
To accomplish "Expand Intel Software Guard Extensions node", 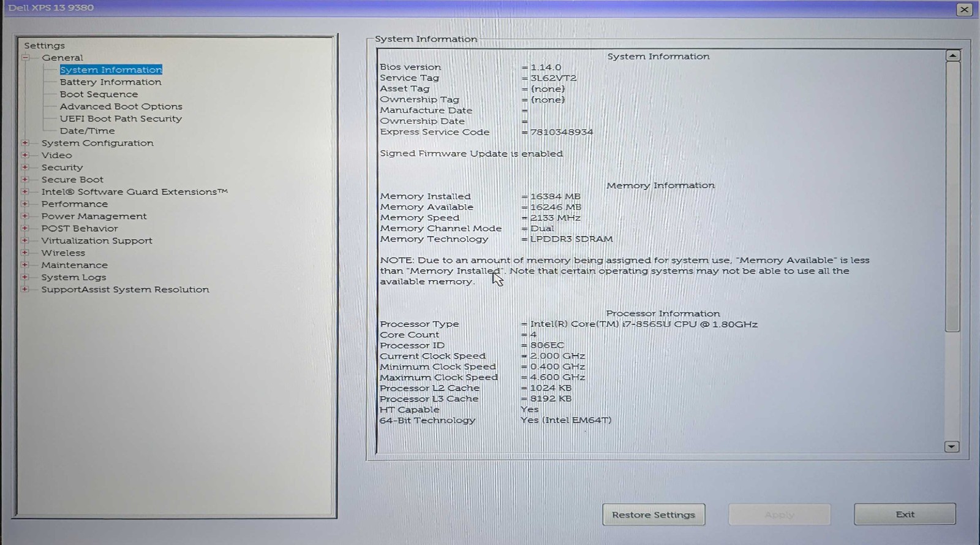I will 25,192.
